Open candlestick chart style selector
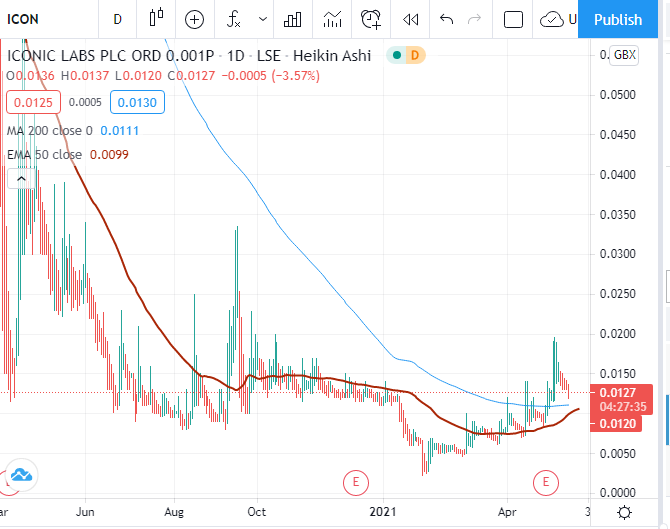The image size is (670, 529). (x=156, y=18)
